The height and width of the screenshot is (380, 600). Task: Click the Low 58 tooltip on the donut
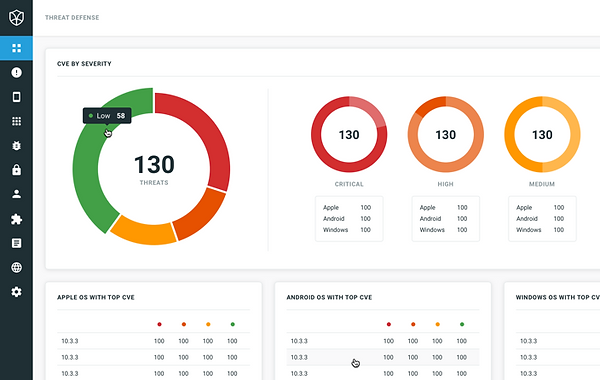click(107, 116)
